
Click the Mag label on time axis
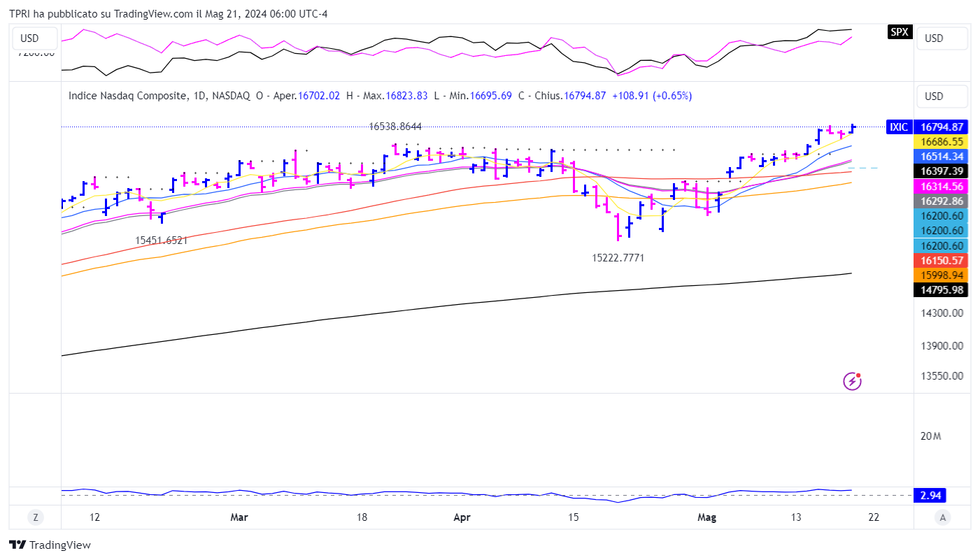click(707, 517)
